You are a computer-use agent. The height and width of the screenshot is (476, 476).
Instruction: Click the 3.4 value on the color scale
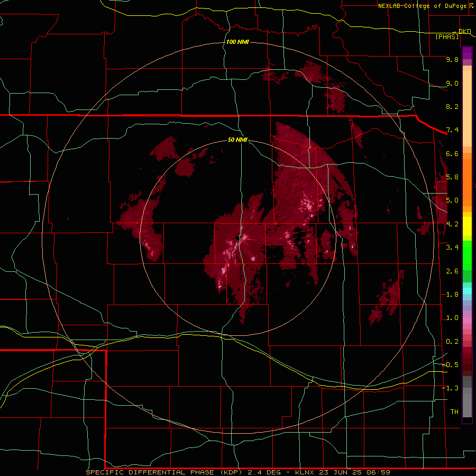(x=452, y=248)
